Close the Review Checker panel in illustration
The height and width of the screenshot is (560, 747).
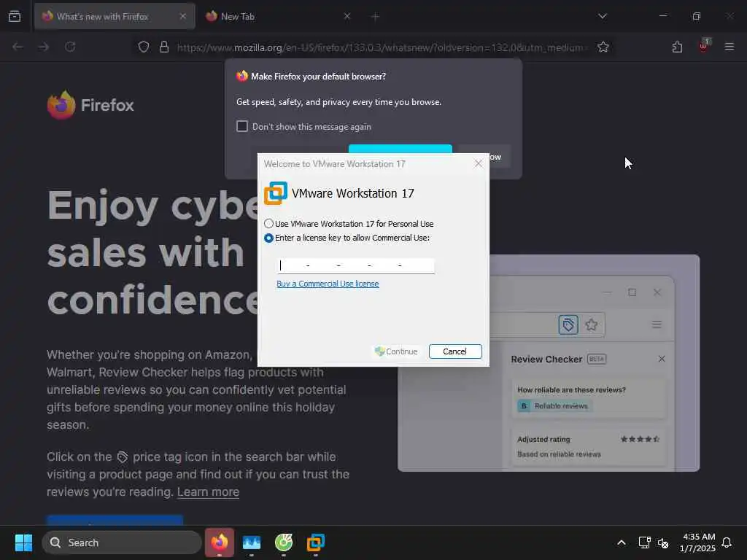point(662,359)
